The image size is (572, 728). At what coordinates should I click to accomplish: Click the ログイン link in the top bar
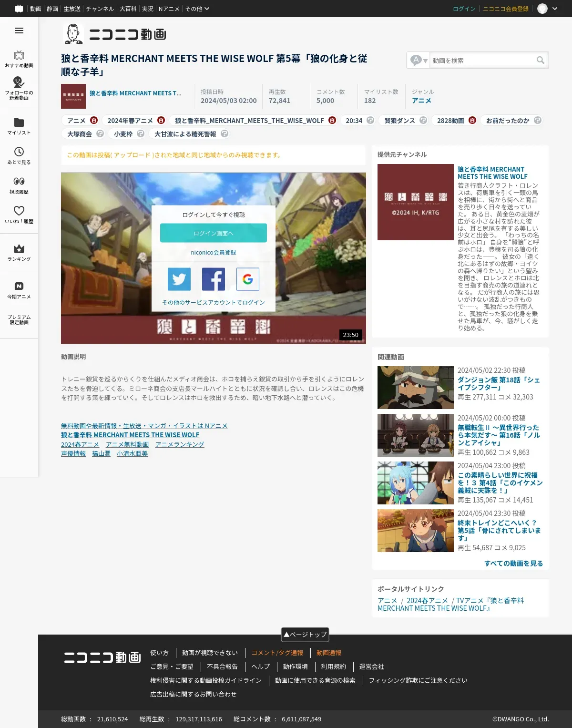pos(464,9)
